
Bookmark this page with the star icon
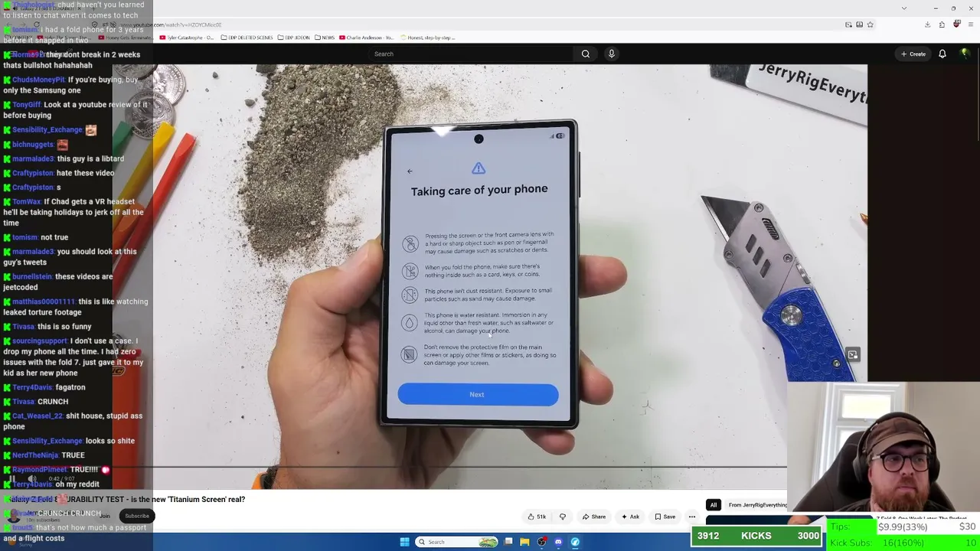coord(871,24)
